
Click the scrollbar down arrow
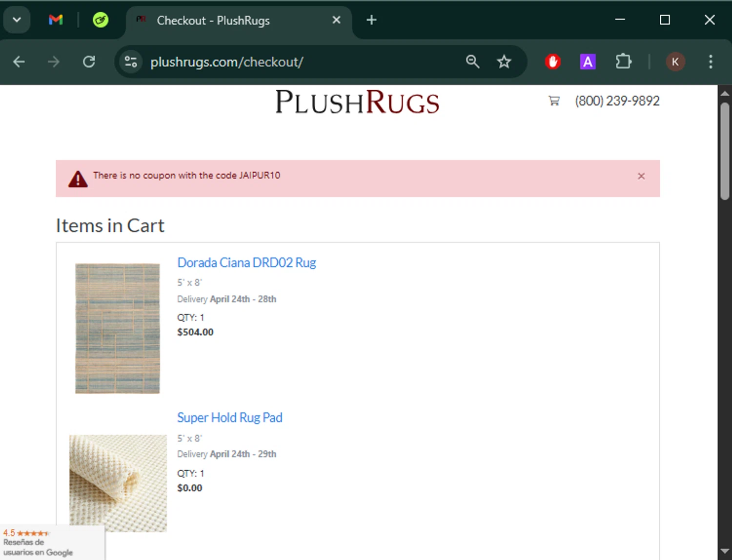tap(725, 552)
